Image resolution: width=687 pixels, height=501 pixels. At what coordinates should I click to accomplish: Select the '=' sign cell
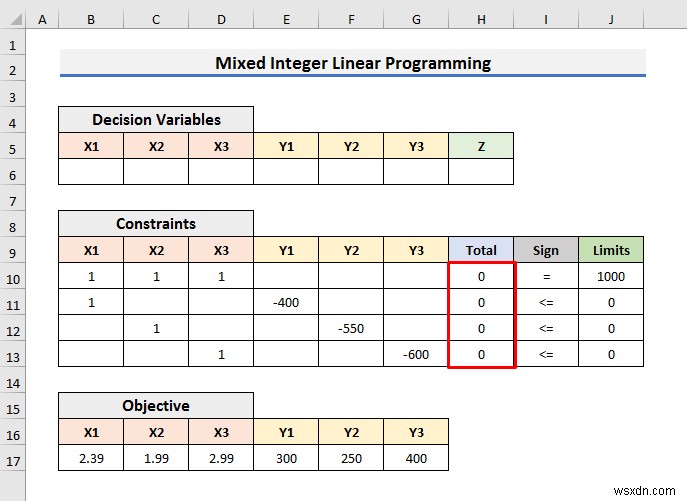[546, 276]
